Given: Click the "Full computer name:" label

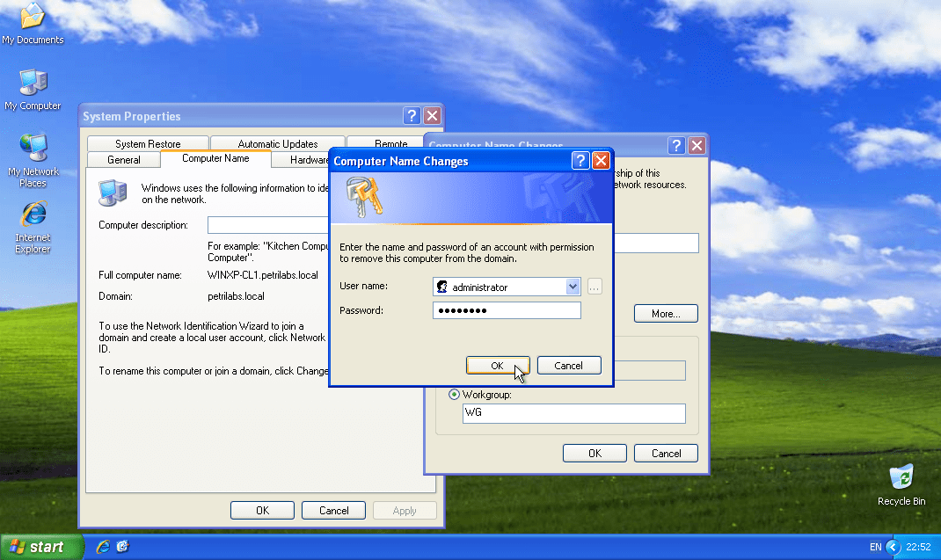Looking at the screenshot, I should point(140,275).
